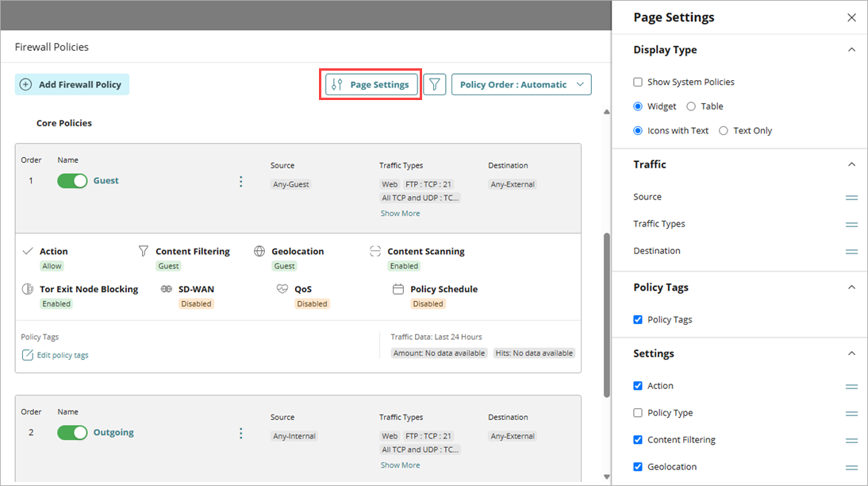This screenshot has width=868, height=486.
Task: Click the SD-WAN Disabled badge
Action: (196, 303)
